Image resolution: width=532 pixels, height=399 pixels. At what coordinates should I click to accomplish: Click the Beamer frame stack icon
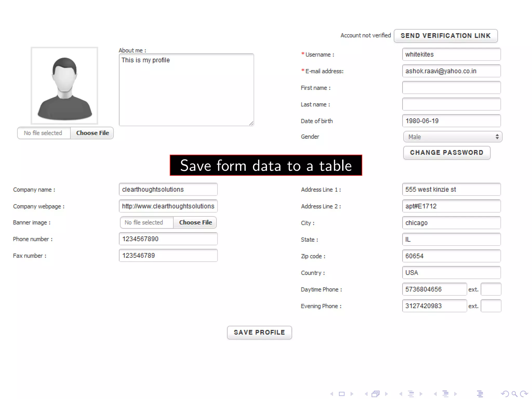(376, 394)
